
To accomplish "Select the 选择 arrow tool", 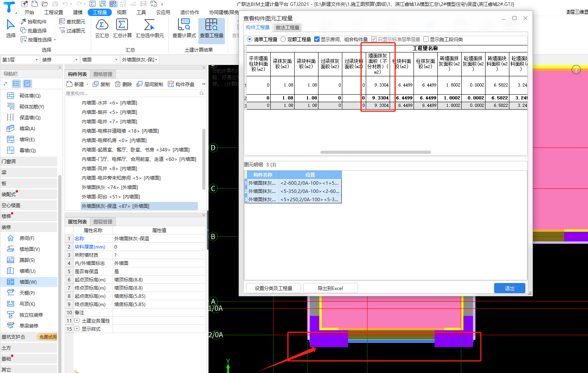I will point(11,28).
